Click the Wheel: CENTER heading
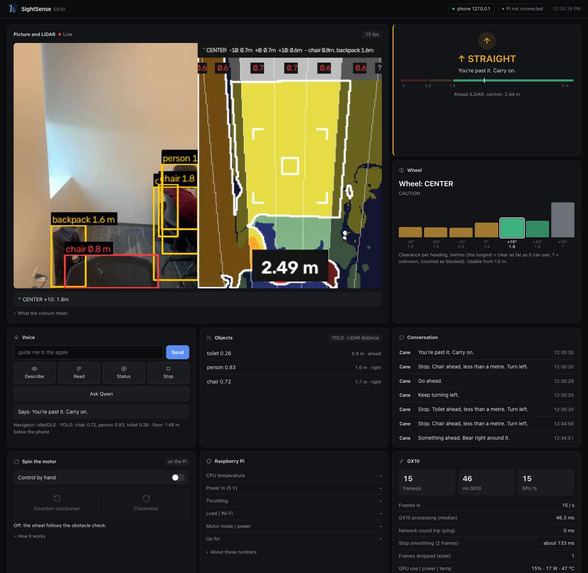This screenshot has width=588, height=573. point(426,184)
